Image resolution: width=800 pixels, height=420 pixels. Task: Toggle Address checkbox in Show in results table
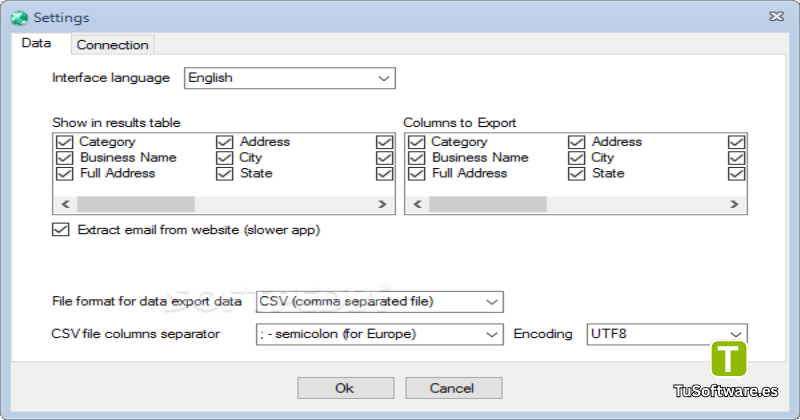[224, 142]
